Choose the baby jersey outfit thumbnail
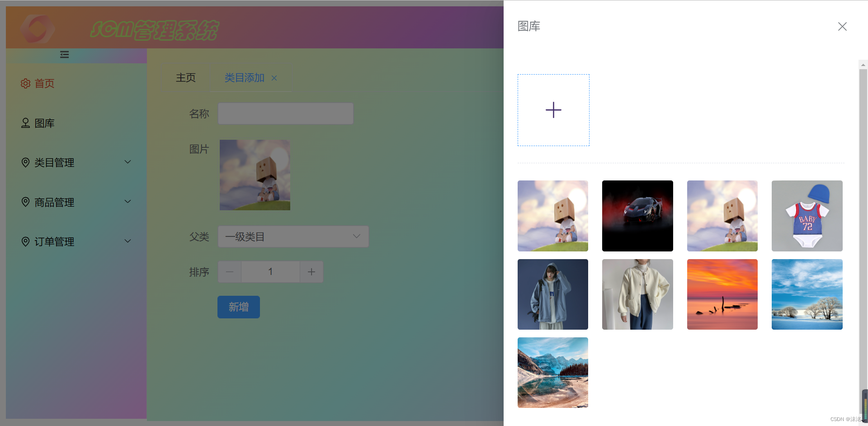 pyautogui.click(x=807, y=216)
